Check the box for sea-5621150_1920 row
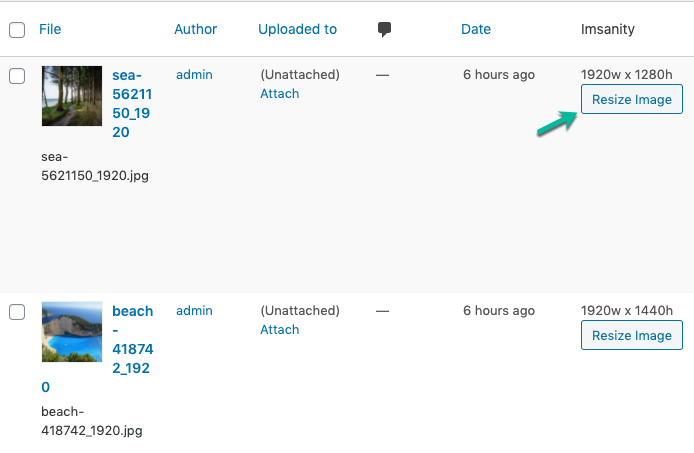 tap(17, 75)
